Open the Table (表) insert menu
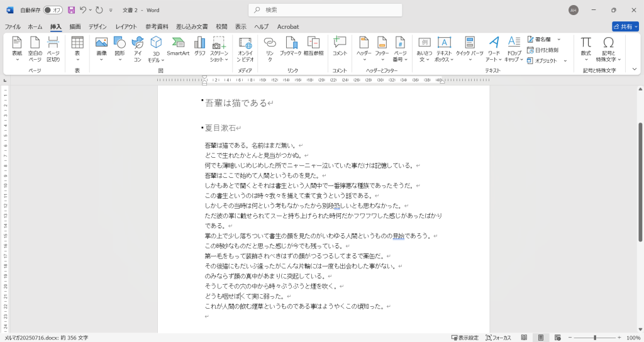644x342 pixels. click(x=77, y=49)
